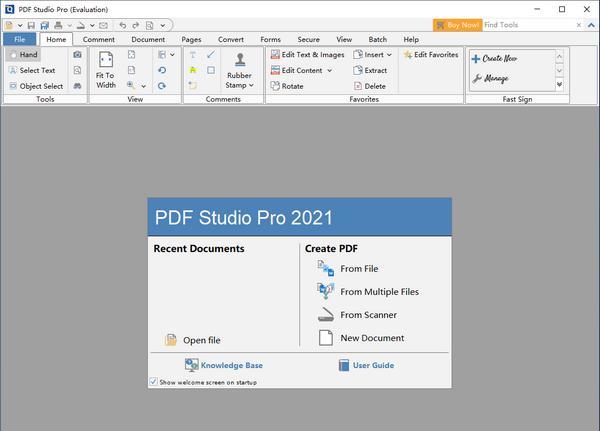600x431 pixels.
Task: Expand the Fast Sign gallery double-arrow
Action: pyautogui.click(x=559, y=85)
